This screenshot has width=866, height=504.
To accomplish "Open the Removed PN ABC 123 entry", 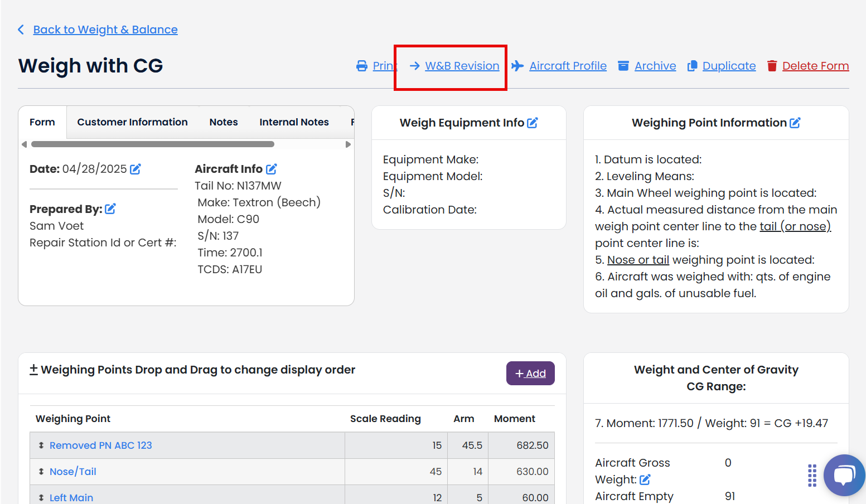I will pos(101,445).
